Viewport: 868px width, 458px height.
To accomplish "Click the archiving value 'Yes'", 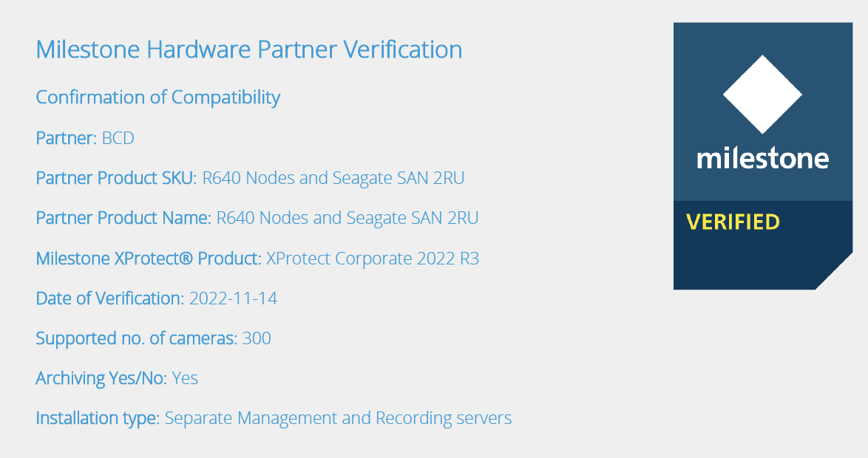I will [x=185, y=378].
